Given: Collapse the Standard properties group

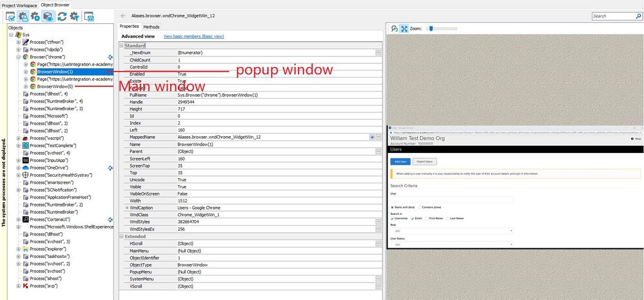Looking at the screenshot, I should (x=122, y=46).
